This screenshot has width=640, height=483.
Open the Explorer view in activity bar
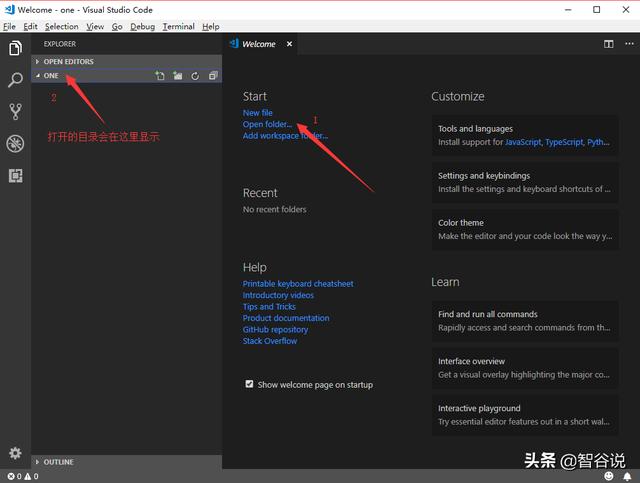[x=15, y=48]
